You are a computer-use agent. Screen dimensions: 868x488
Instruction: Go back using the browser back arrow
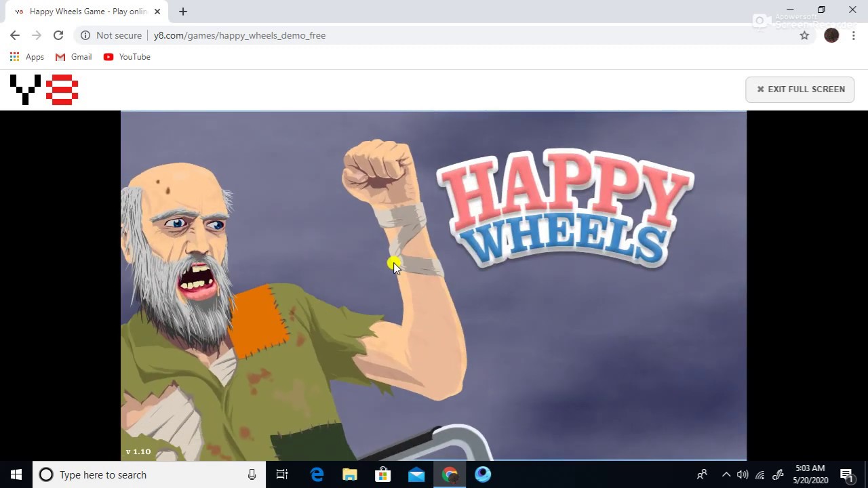tap(15, 35)
